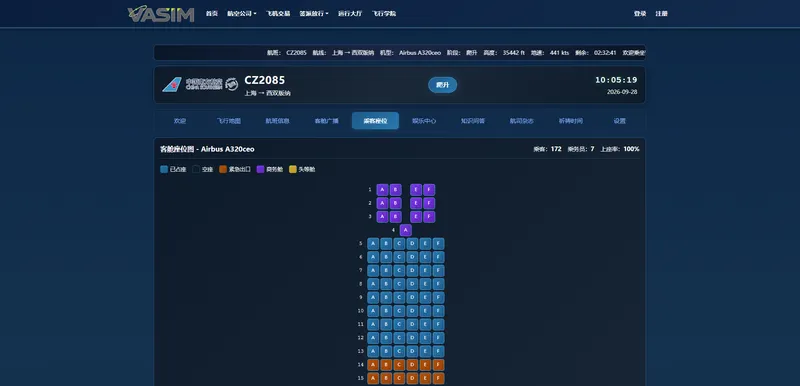Click the blue 已占座 legend swatch
The height and width of the screenshot is (386, 800).
[x=164, y=169]
